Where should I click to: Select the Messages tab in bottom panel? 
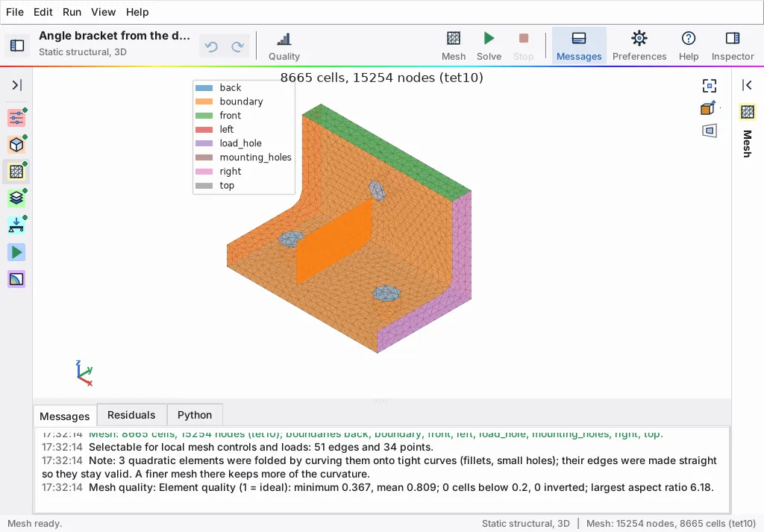click(x=65, y=416)
